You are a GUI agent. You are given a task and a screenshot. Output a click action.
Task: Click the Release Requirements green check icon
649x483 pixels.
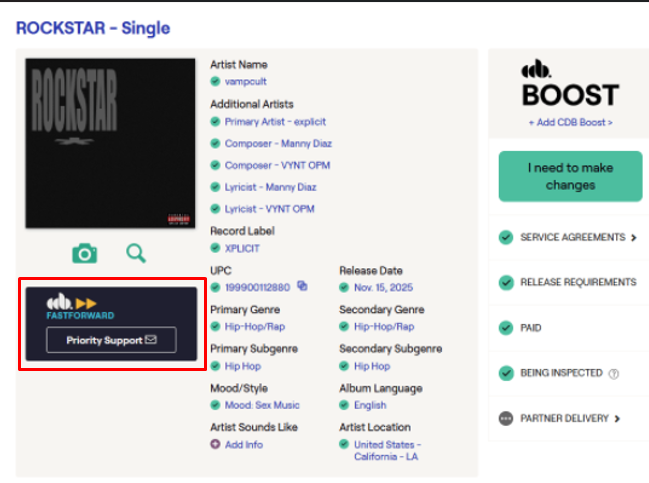click(506, 283)
